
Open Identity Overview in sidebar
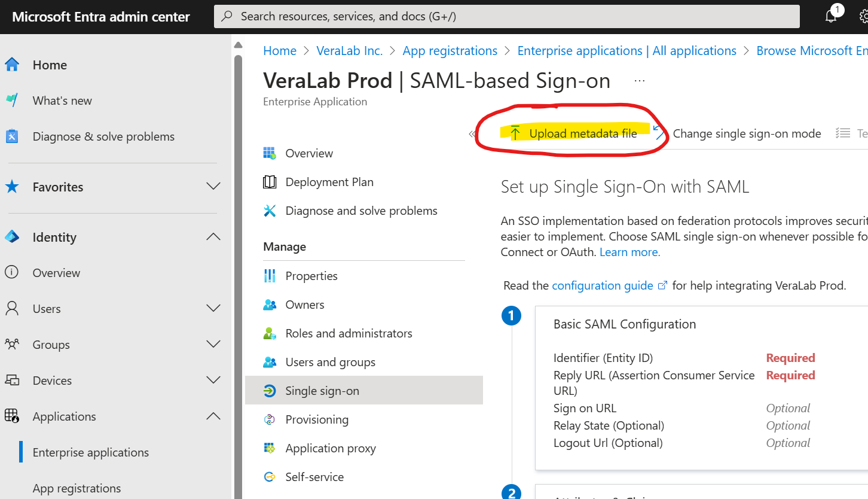[x=56, y=273]
